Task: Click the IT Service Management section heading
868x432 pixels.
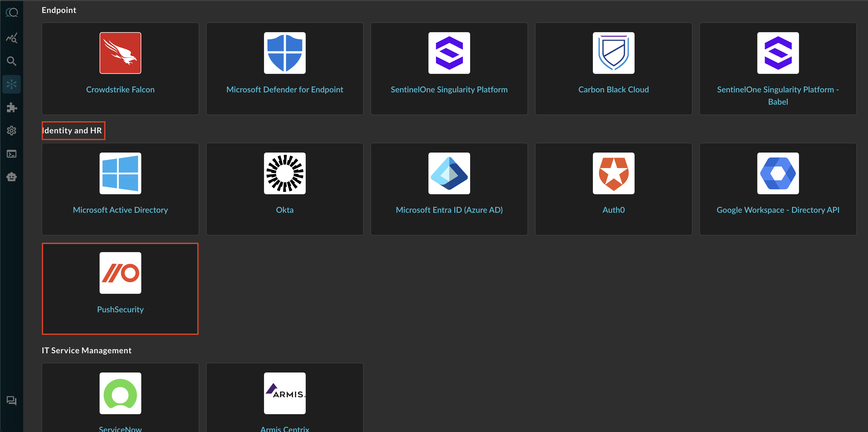Action: click(87, 351)
